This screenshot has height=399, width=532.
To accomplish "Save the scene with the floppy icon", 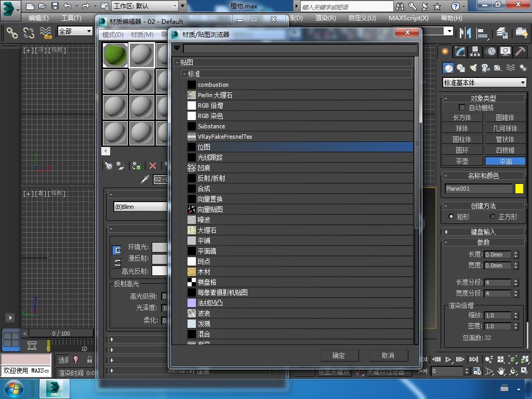I will 55,6.
